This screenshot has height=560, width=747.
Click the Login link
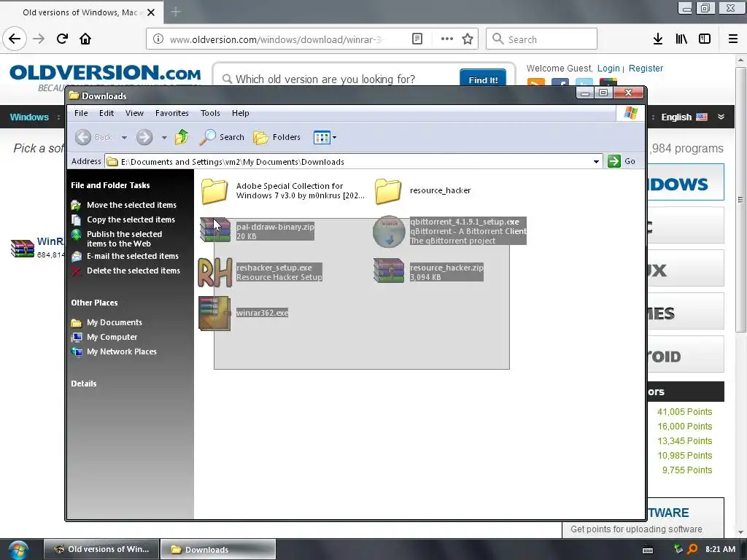[608, 69]
